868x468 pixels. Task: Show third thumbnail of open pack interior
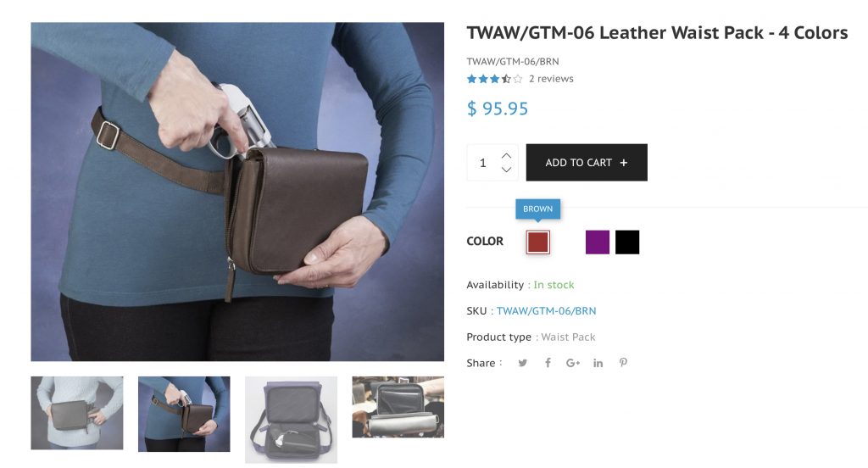click(292, 420)
